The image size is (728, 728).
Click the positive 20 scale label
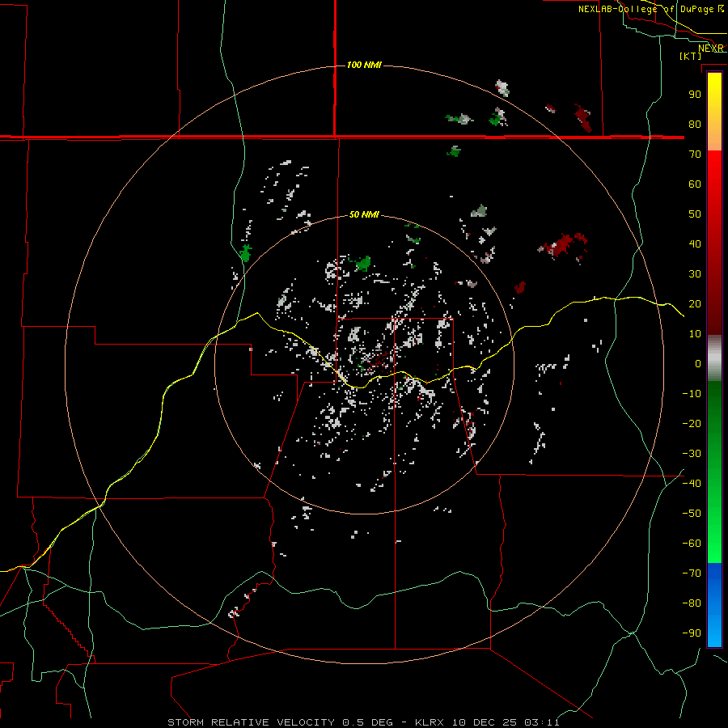pyautogui.click(x=695, y=303)
